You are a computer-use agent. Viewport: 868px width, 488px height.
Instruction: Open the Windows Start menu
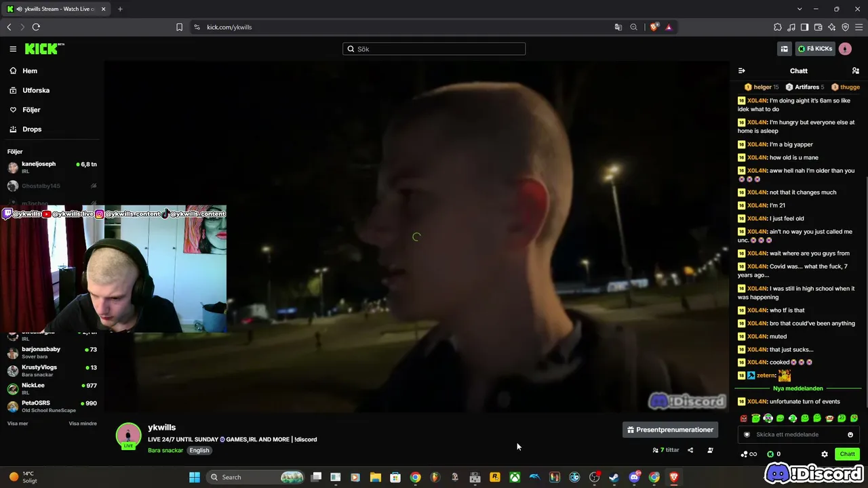click(x=195, y=477)
